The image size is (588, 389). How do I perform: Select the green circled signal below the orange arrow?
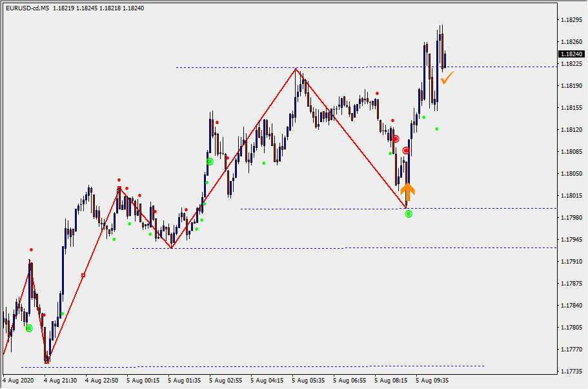pos(409,214)
